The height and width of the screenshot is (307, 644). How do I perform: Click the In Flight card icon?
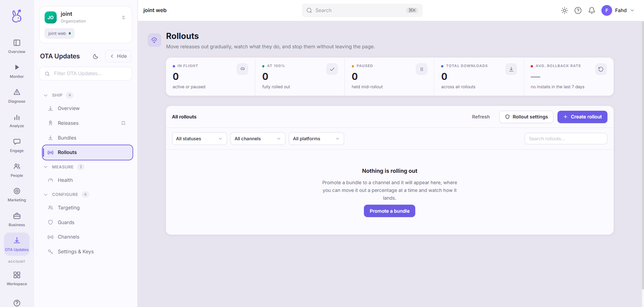coord(243,69)
